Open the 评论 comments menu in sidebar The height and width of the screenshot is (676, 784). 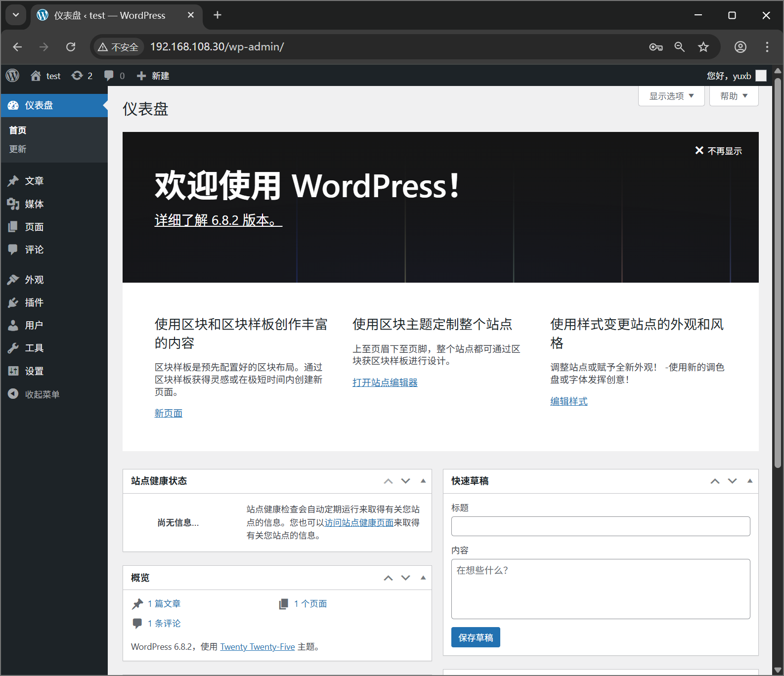(54, 250)
